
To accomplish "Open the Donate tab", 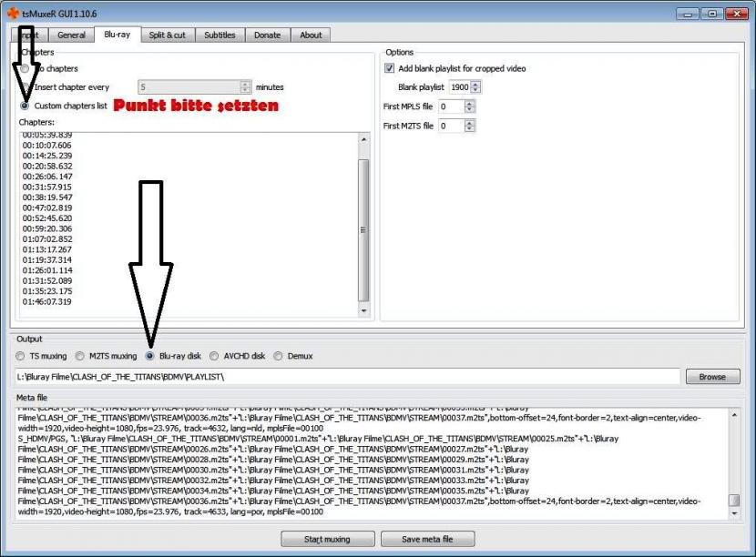I will [268, 35].
